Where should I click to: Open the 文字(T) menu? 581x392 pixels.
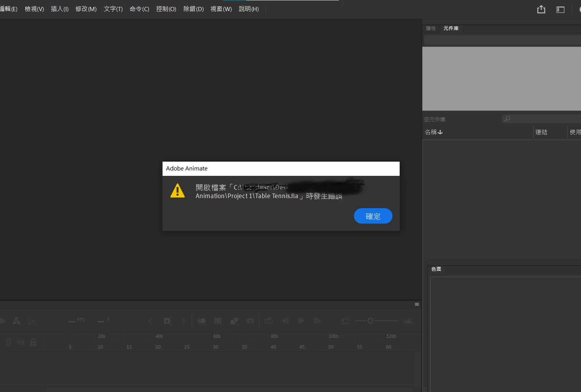[113, 9]
